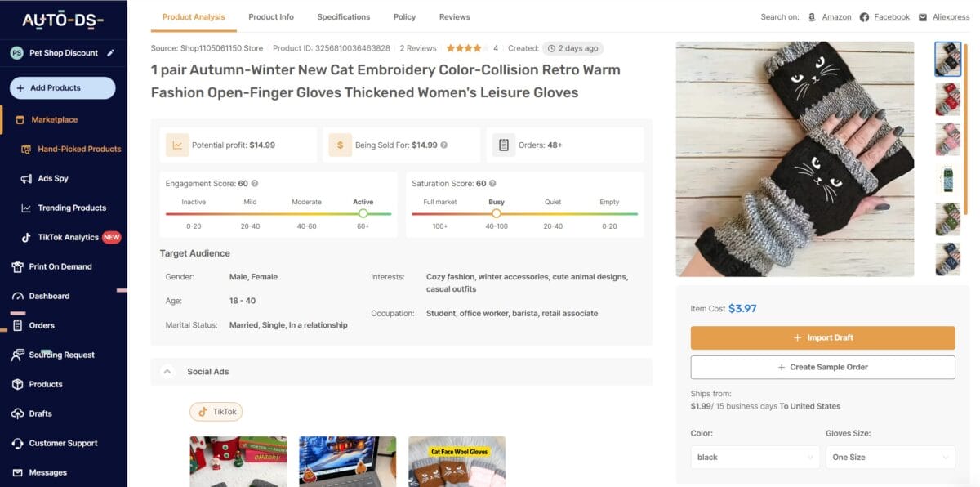Switch to the Product Info tab

(x=270, y=16)
